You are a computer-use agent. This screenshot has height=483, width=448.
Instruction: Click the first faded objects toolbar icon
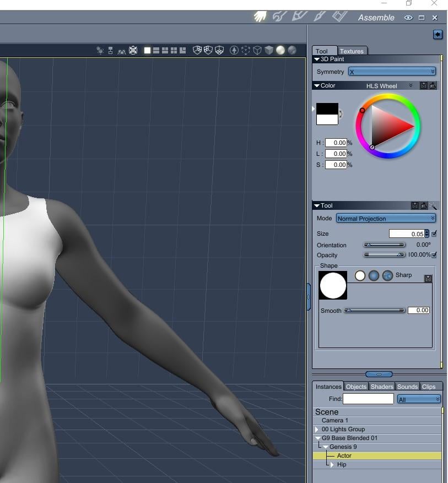(100, 50)
